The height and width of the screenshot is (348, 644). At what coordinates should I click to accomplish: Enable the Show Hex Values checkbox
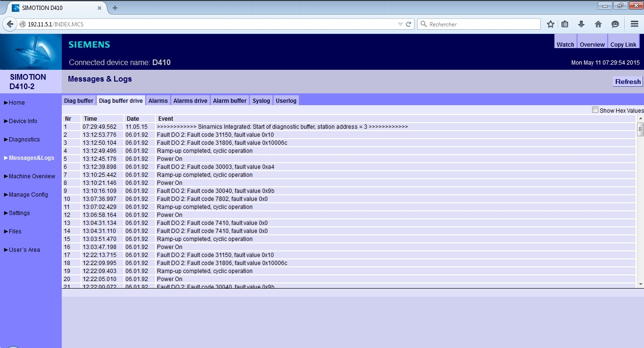tap(595, 110)
